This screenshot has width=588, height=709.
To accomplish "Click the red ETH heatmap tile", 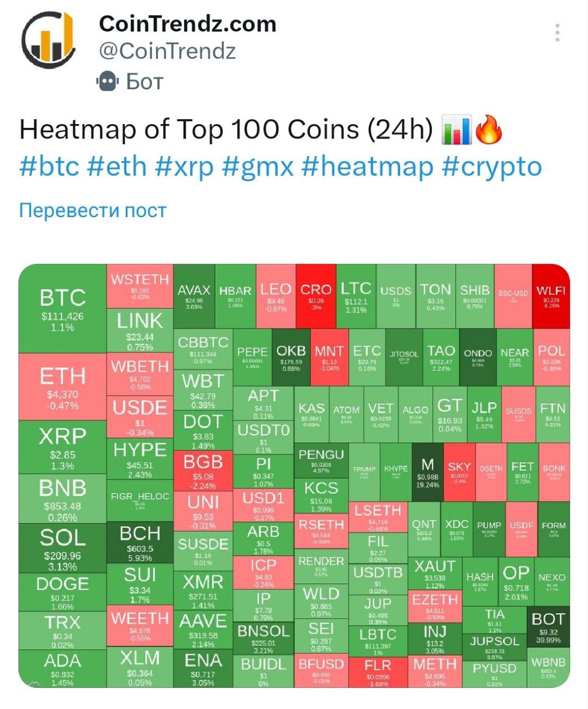I will [x=62, y=387].
